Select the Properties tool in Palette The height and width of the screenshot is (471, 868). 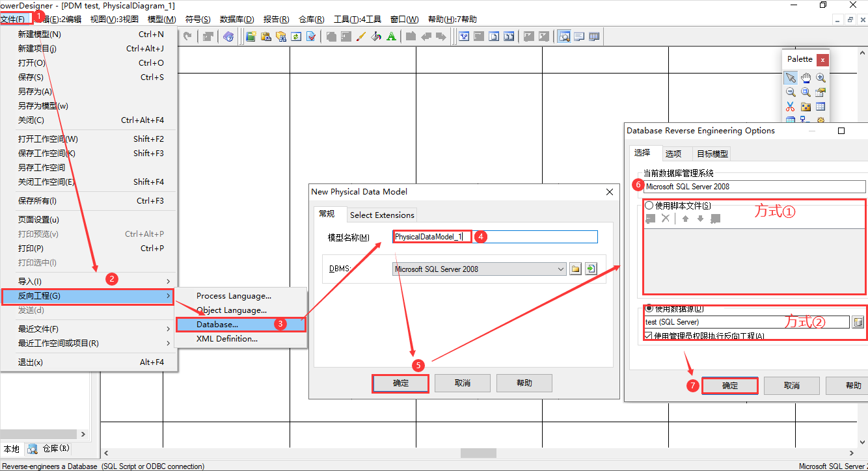821,92
